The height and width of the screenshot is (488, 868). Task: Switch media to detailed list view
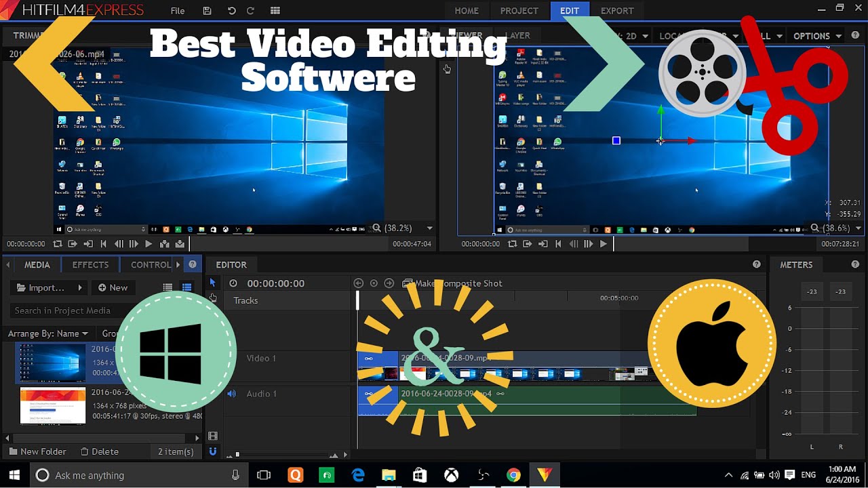(186, 287)
